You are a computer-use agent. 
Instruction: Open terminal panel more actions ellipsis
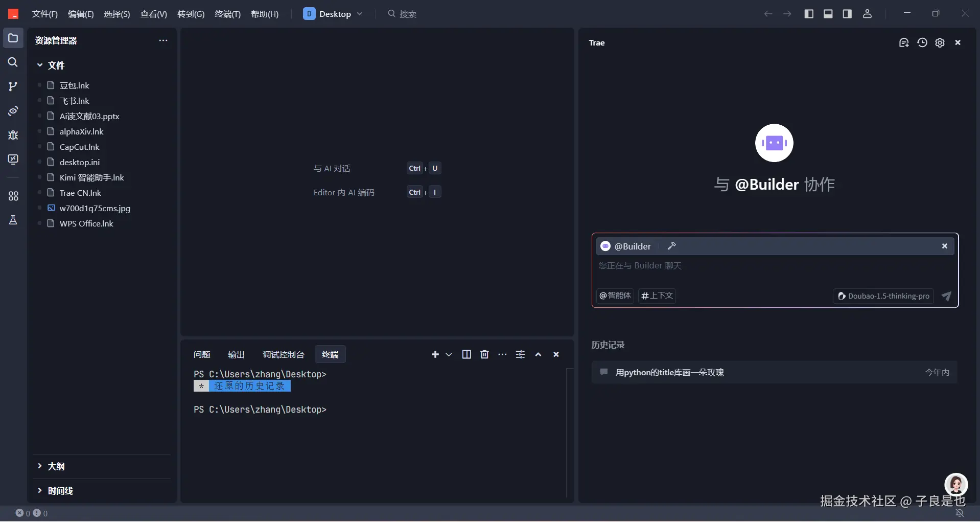pos(503,354)
